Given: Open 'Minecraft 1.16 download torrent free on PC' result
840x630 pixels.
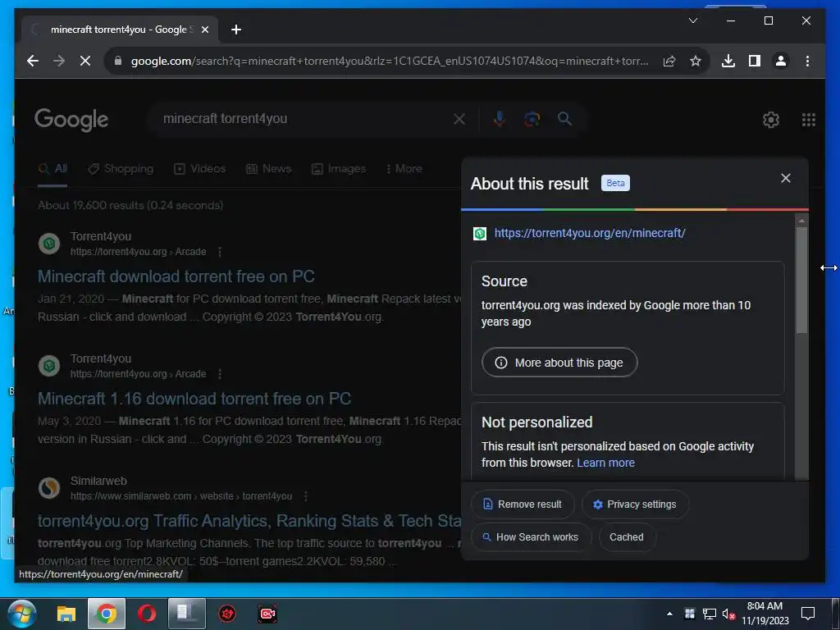Looking at the screenshot, I should pyautogui.click(x=194, y=399).
